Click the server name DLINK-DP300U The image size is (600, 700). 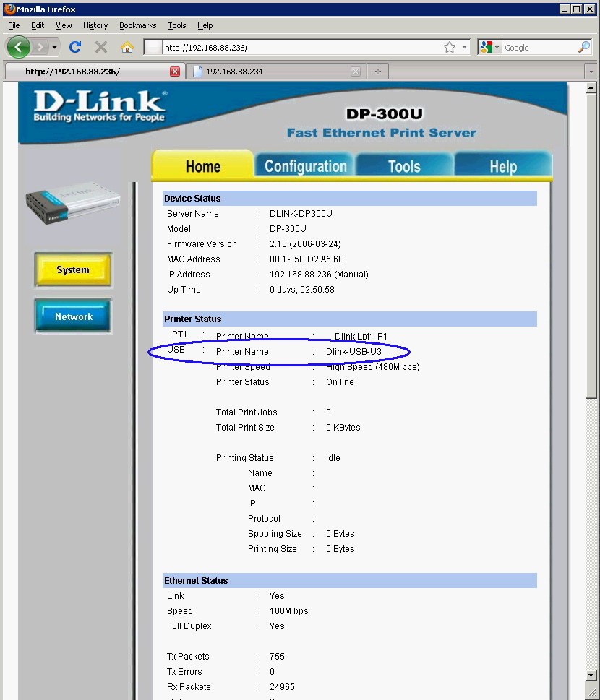301,213
